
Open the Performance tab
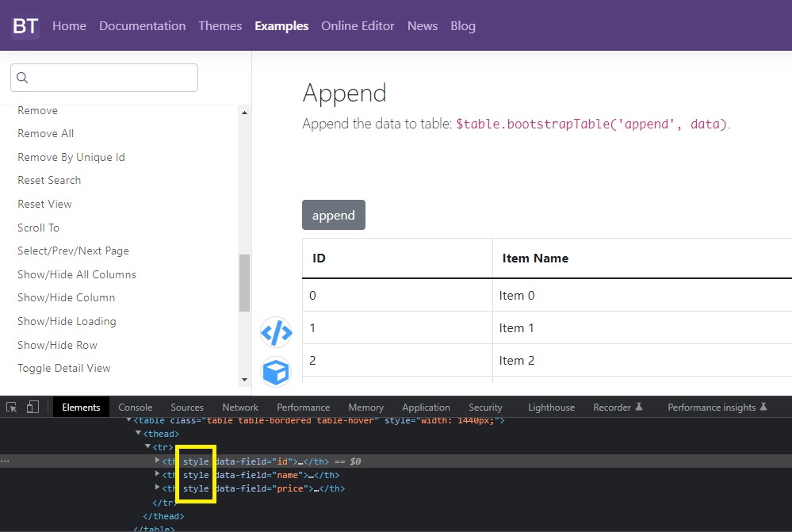pyautogui.click(x=303, y=408)
